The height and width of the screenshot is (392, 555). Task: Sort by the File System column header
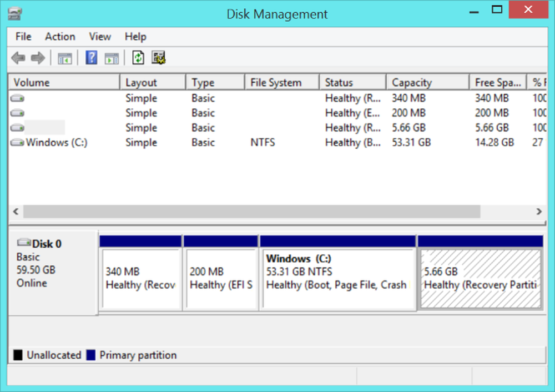[x=282, y=83]
